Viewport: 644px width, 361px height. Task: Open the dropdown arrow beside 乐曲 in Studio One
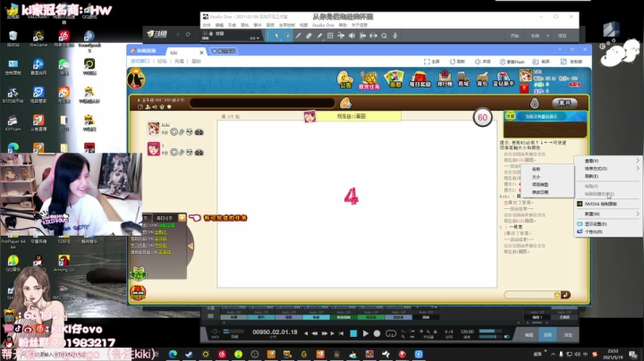pyautogui.click(x=547, y=36)
